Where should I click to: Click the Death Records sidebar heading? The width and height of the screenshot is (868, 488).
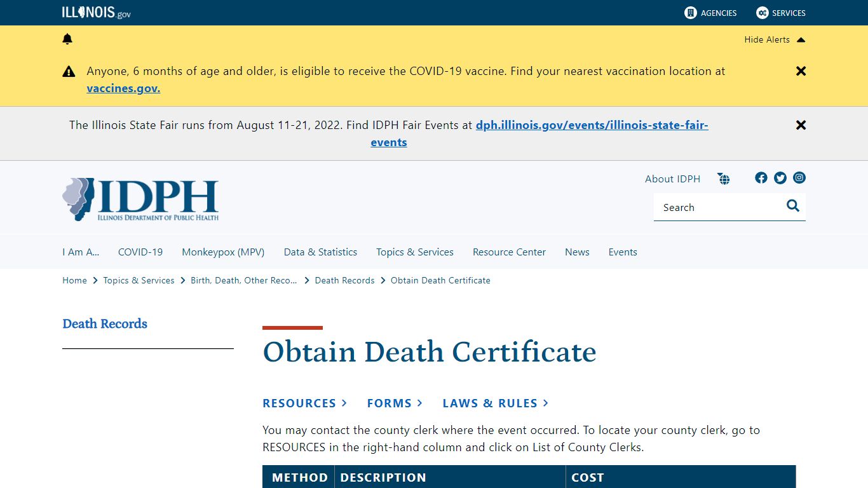[105, 324]
